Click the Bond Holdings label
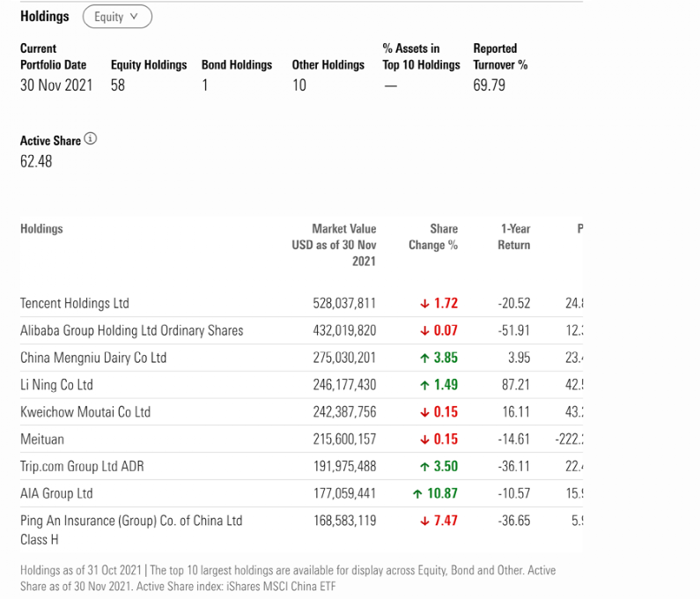This screenshot has height=599, width=700. click(x=237, y=65)
